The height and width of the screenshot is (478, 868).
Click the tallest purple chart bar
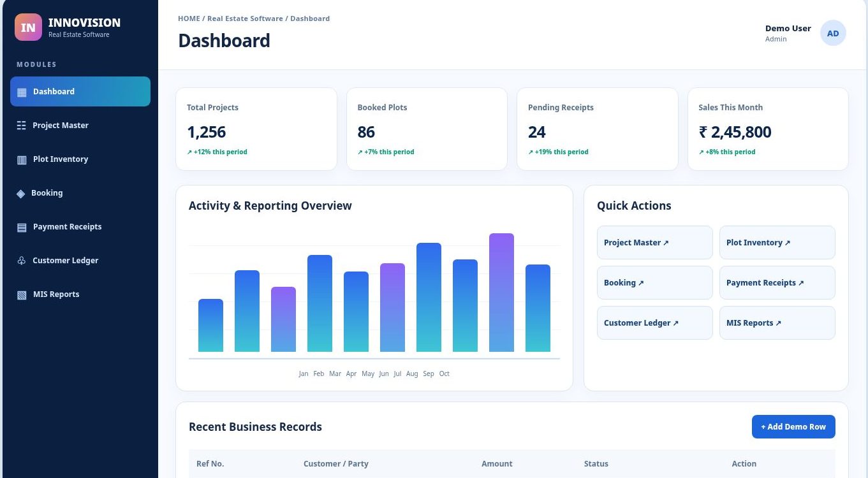[x=501, y=293]
